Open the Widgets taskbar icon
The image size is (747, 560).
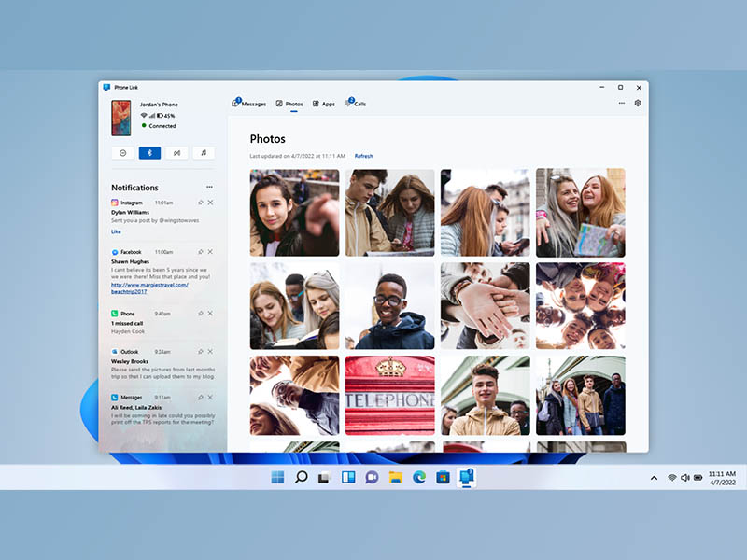(348, 477)
